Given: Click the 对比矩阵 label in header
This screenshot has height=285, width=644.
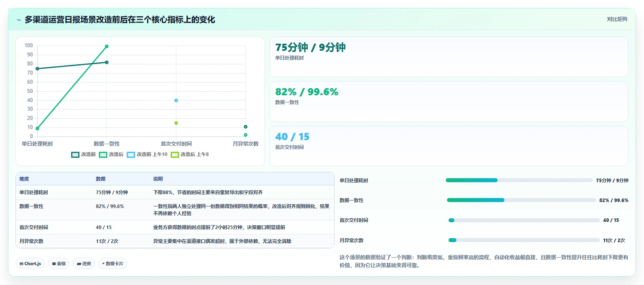Looking at the screenshot, I should tap(617, 19).
